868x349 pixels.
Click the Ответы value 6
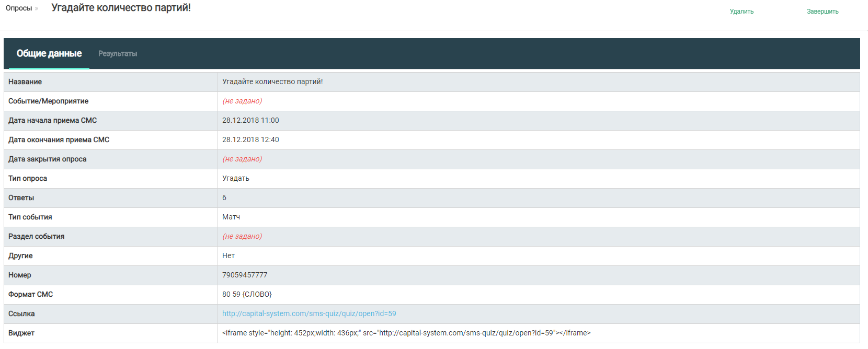(x=224, y=197)
